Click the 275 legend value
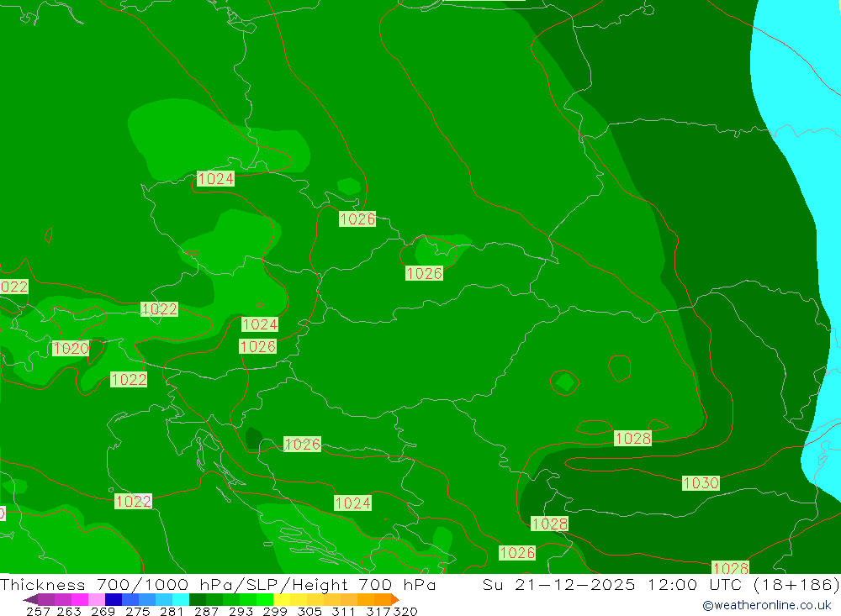841x616 pixels. click(137, 611)
